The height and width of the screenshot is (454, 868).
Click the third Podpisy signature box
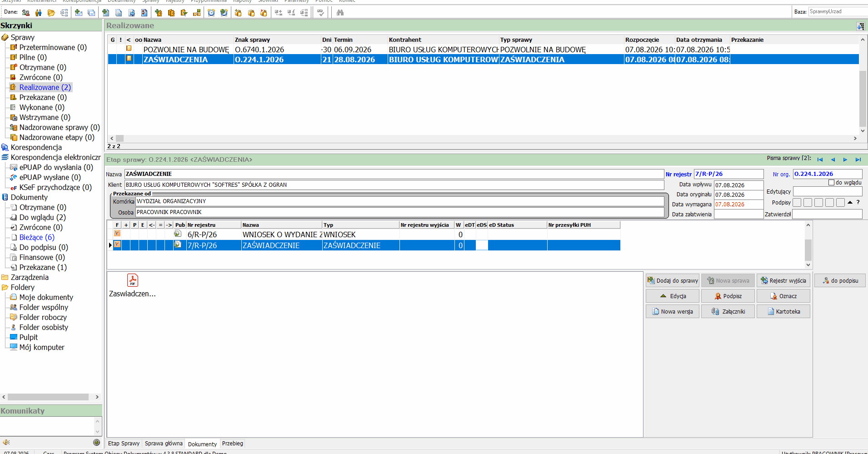click(818, 203)
